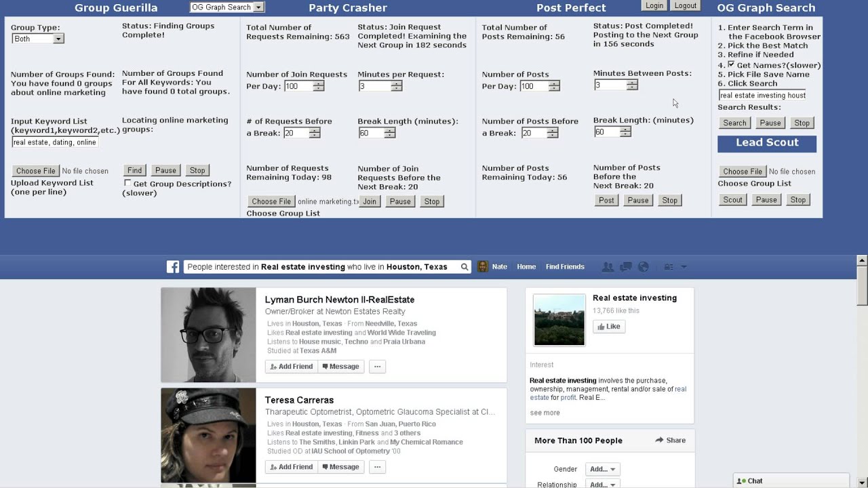Uncheck the Get Names checkbox
The width and height of the screenshot is (868, 488).
point(731,64)
